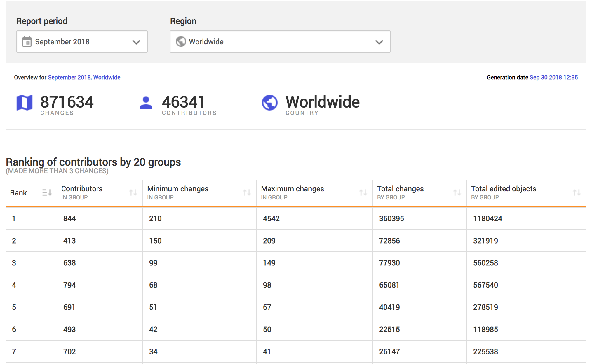Click the Maximum changes column header
Image resolution: width=592 pixels, height=364 pixels.
tap(292, 189)
